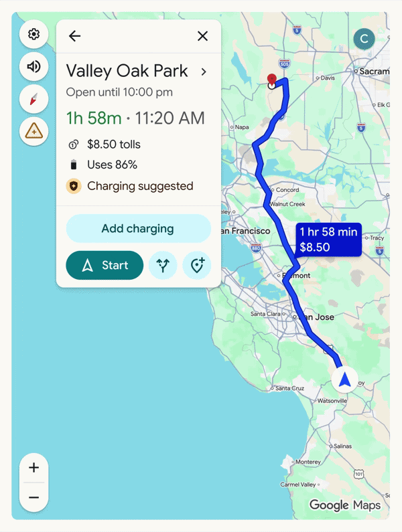Zoom in on the map
This screenshot has height=532, width=402.
click(34, 468)
